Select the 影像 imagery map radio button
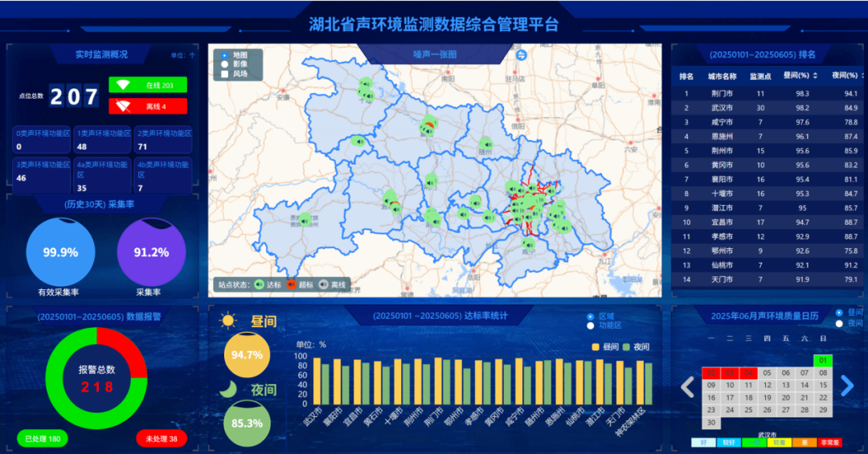Screen dimensions: 868x454 [225, 64]
